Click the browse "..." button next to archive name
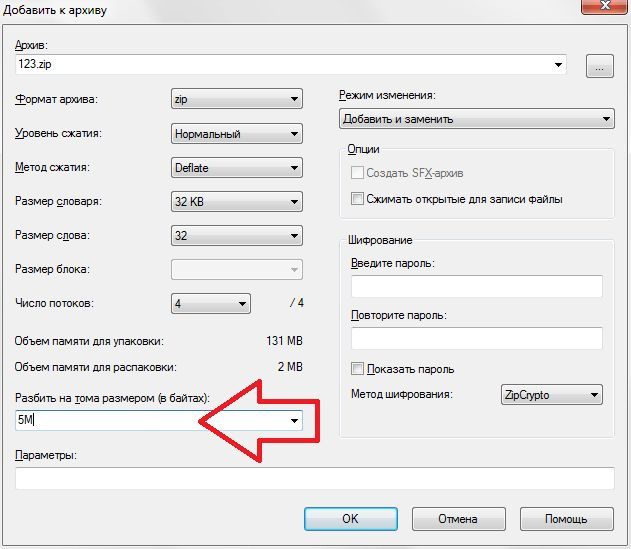The height and width of the screenshot is (549, 631). 600,66
